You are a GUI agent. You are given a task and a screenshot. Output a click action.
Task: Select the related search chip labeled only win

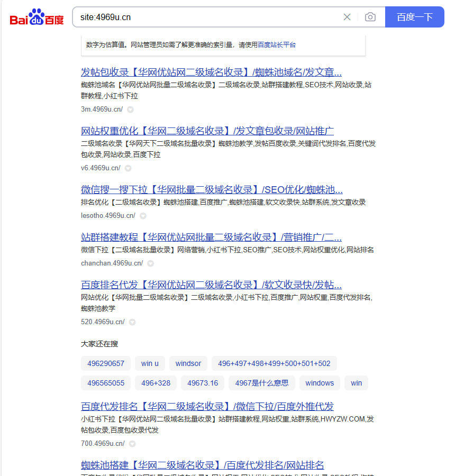click(x=356, y=383)
